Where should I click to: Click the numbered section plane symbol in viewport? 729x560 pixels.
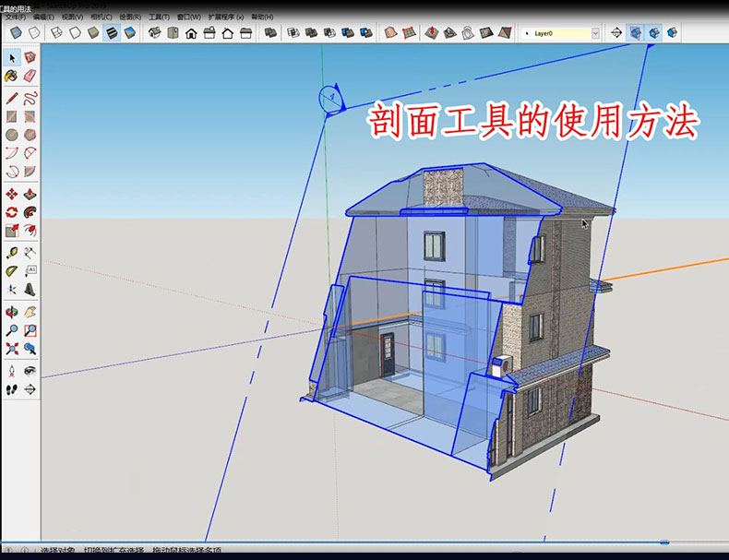tap(327, 95)
